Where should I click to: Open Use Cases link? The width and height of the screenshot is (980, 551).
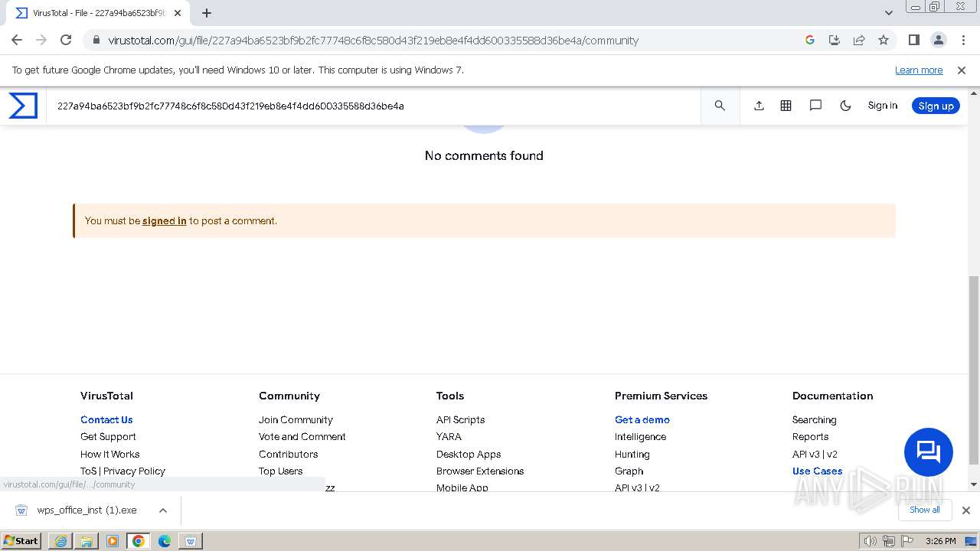[x=817, y=471]
